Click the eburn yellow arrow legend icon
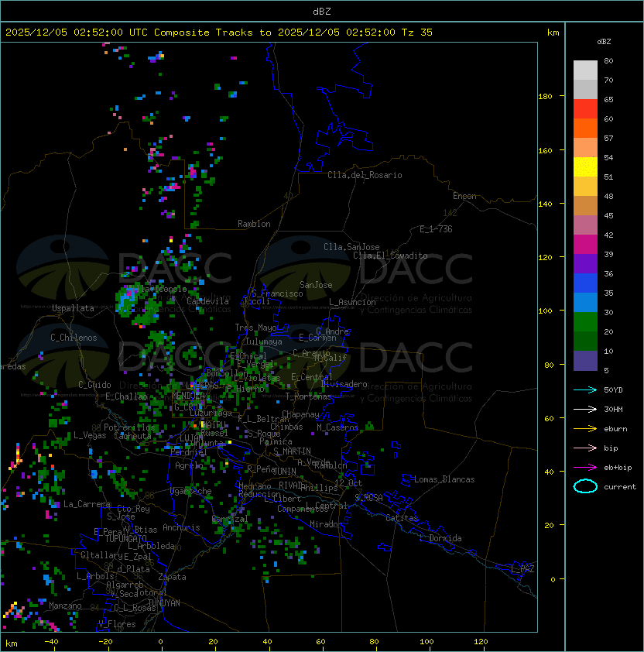Viewport: 644px width, 652px height. [x=585, y=429]
